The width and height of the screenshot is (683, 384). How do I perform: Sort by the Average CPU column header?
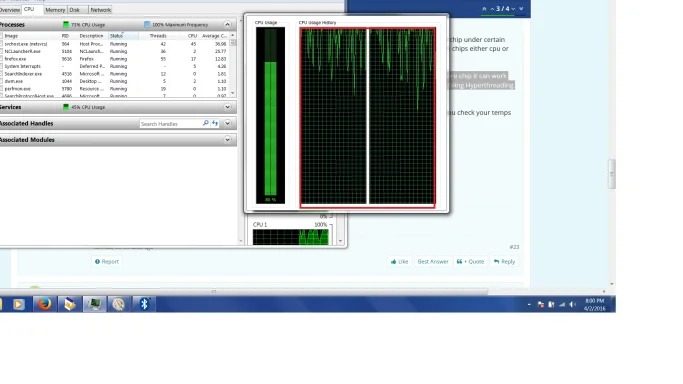[214, 36]
